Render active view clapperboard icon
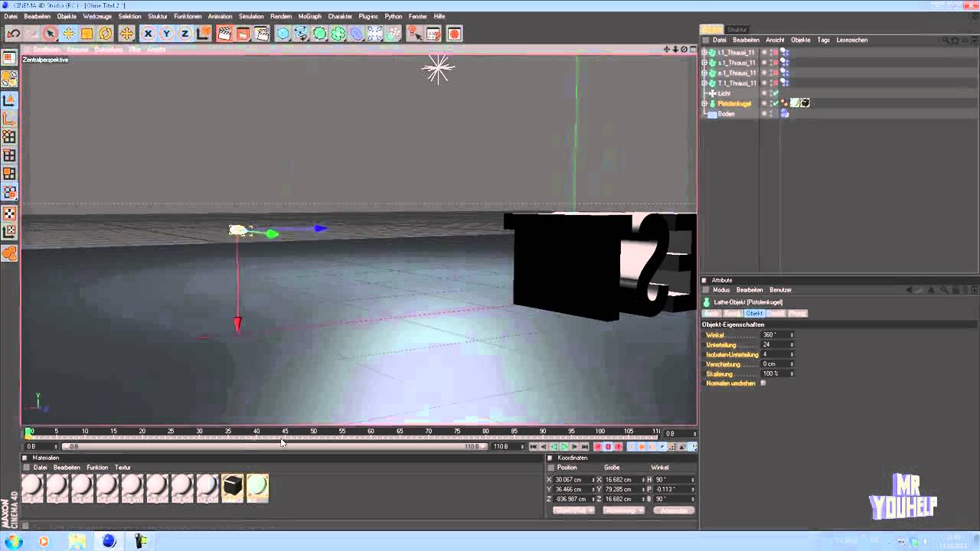The height and width of the screenshot is (551, 980). click(x=224, y=34)
